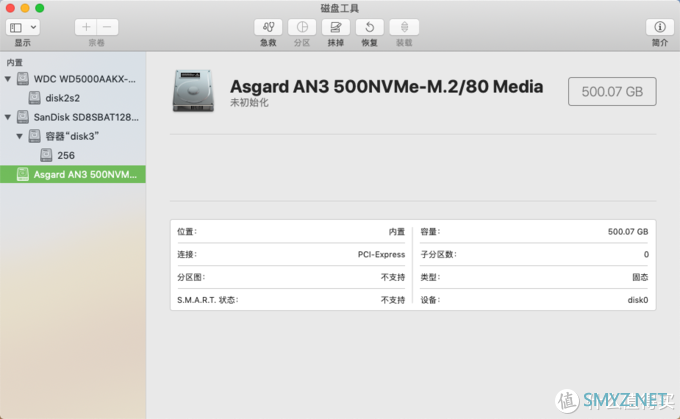This screenshot has height=419, width=680.
Task: Click the S.M.A.R.T. 状态 label
Action: click(208, 300)
